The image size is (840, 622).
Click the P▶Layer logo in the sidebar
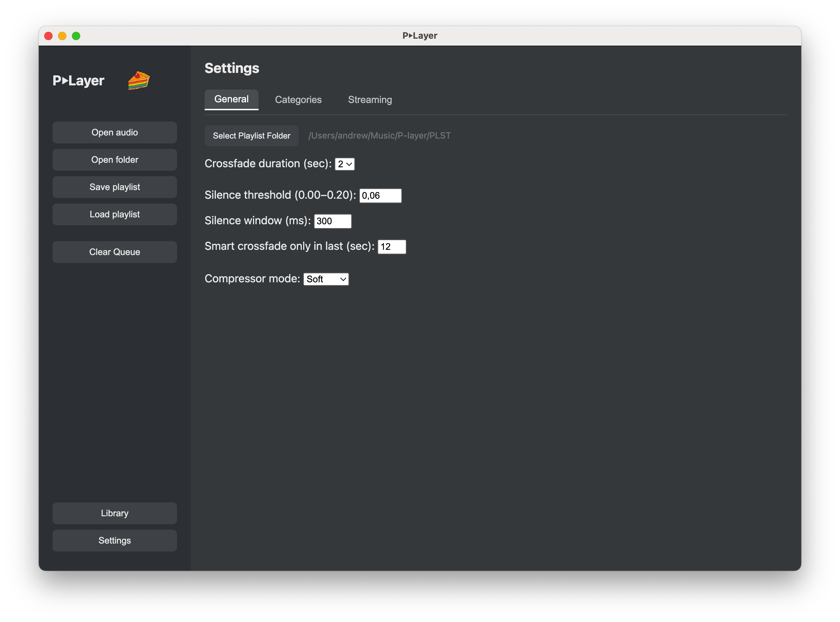(x=78, y=81)
